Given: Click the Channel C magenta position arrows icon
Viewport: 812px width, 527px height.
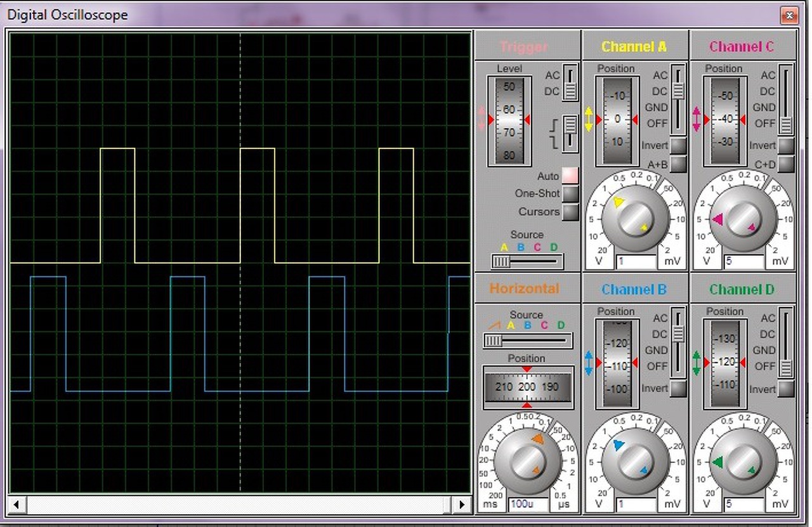Looking at the screenshot, I should pos(697,119).
